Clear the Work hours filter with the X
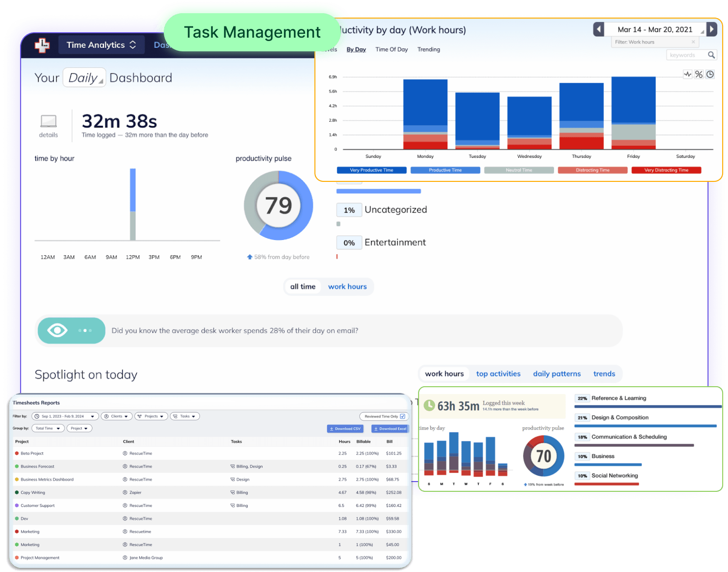This screenshot has width=728, height=572. pos(693,42)
